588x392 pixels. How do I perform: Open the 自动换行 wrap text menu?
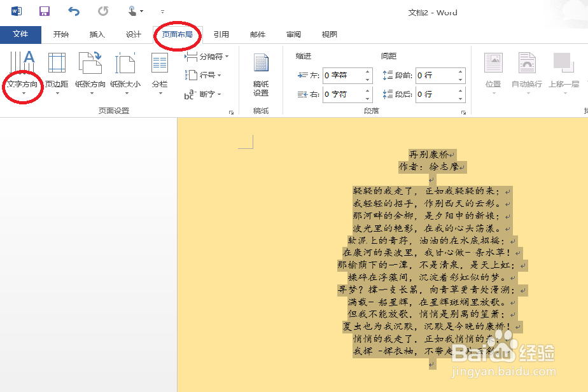coord(527,73)
